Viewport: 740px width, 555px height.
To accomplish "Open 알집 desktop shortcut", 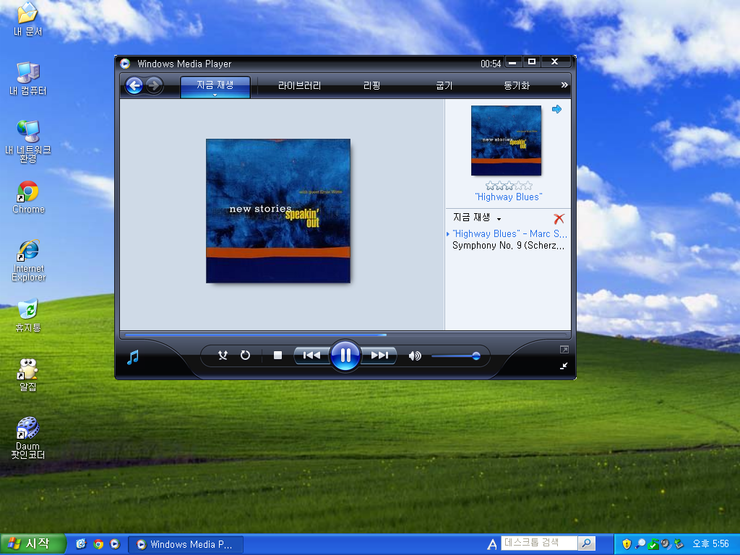I will pos(28,375).
